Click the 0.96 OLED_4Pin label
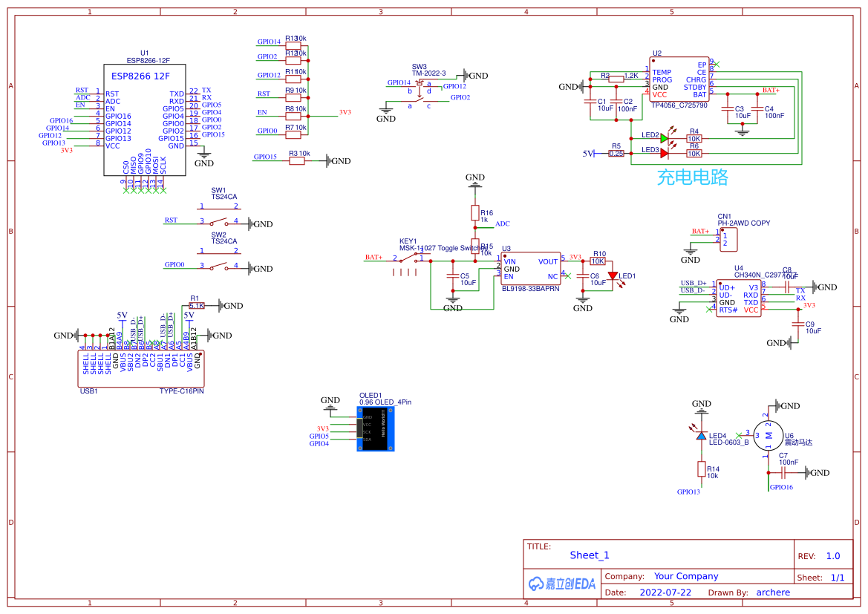The image size is (868, 614). pos(385,402)
